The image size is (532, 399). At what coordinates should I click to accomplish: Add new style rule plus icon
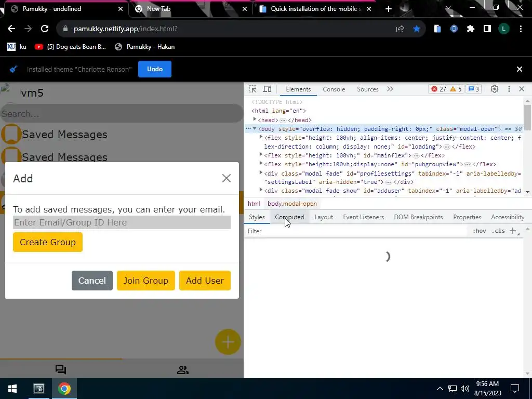pos(513,231)
